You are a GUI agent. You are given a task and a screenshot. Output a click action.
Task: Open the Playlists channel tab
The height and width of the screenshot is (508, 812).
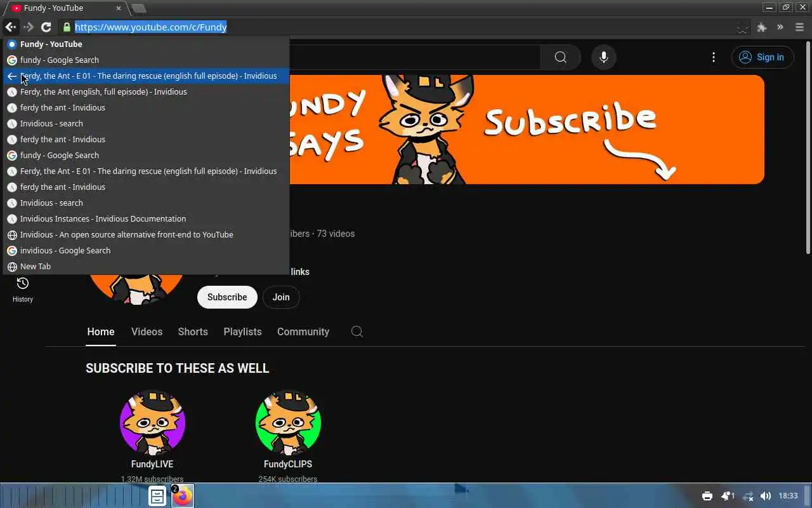point(242,331)
